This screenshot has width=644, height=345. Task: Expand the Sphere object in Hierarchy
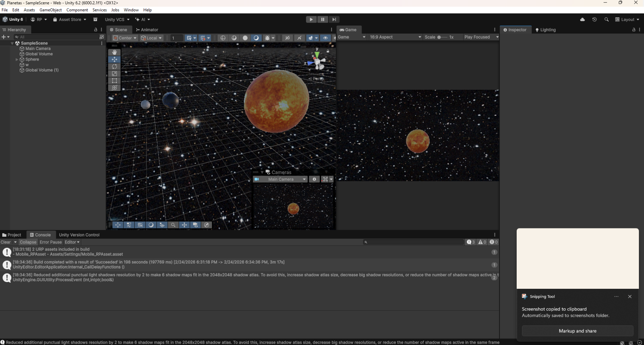17,59
